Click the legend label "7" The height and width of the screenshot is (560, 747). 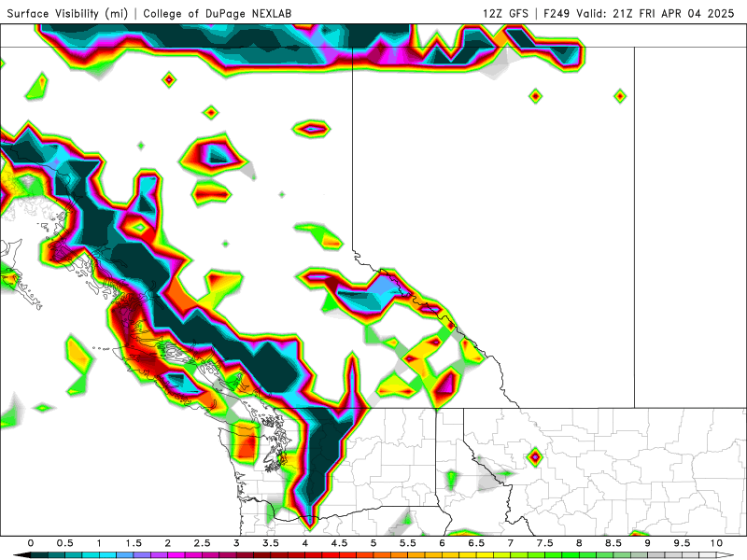(x=511, y=543)
